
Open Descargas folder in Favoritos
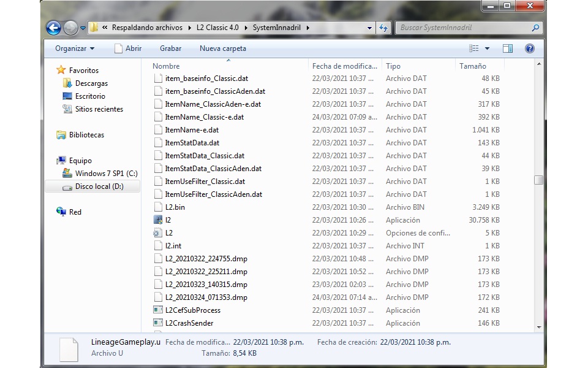click(x=91, y=83)
